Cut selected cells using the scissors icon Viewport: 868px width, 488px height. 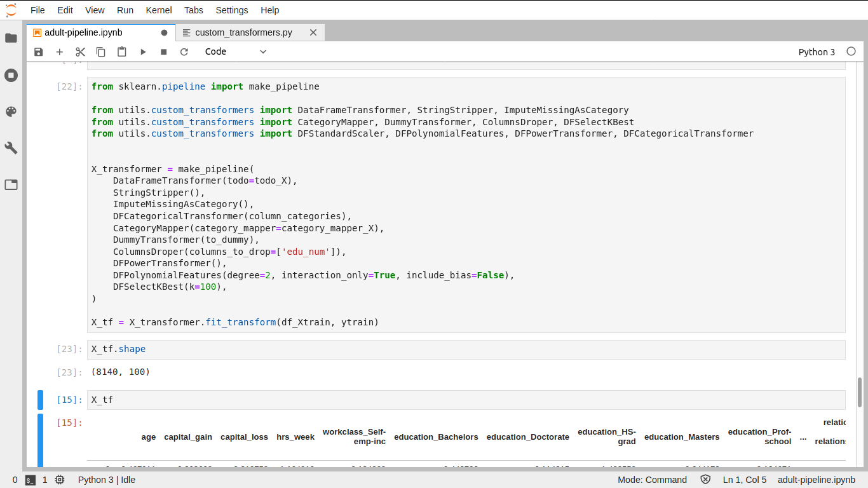[80, 51]
